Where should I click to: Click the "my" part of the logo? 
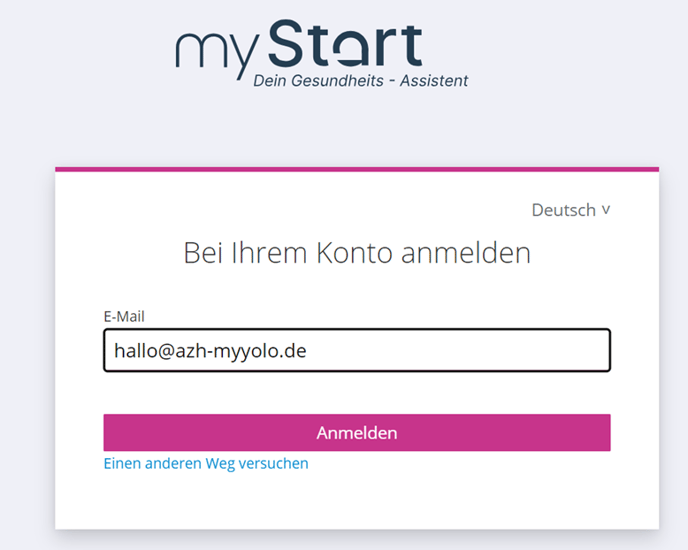click(x=209, y=52)
